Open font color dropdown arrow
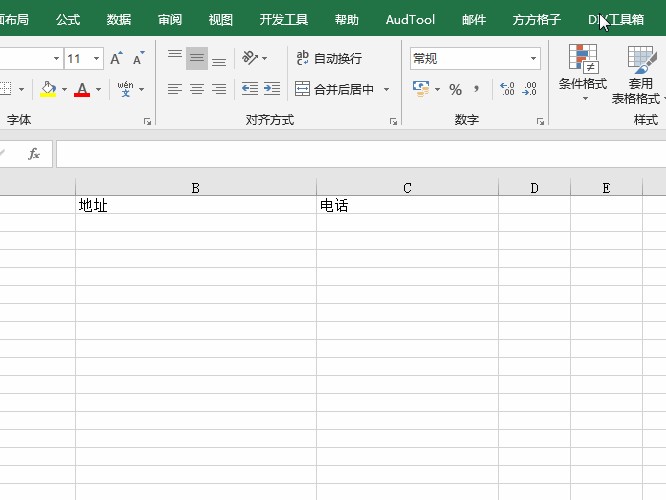The height and width of the screenshot is (500, 666). coord(99,89)
